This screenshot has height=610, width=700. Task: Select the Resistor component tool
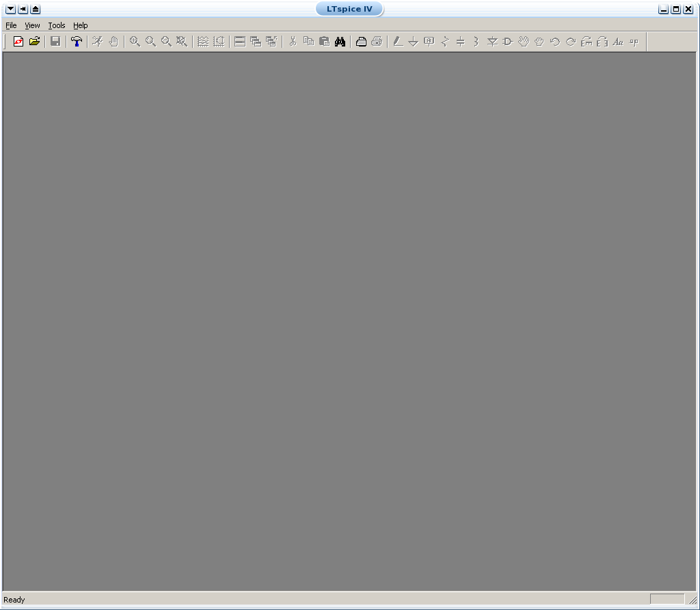pos(444,42)
